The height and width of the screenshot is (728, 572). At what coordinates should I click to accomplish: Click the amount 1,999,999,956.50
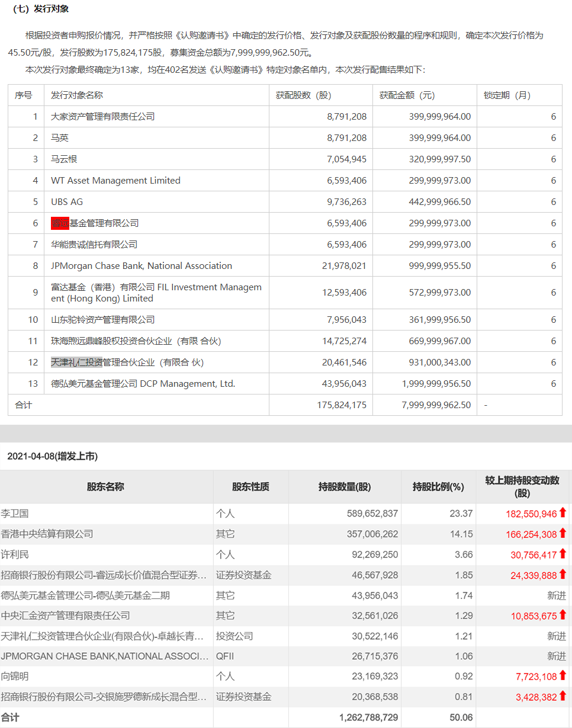click(x=436, y=384)
